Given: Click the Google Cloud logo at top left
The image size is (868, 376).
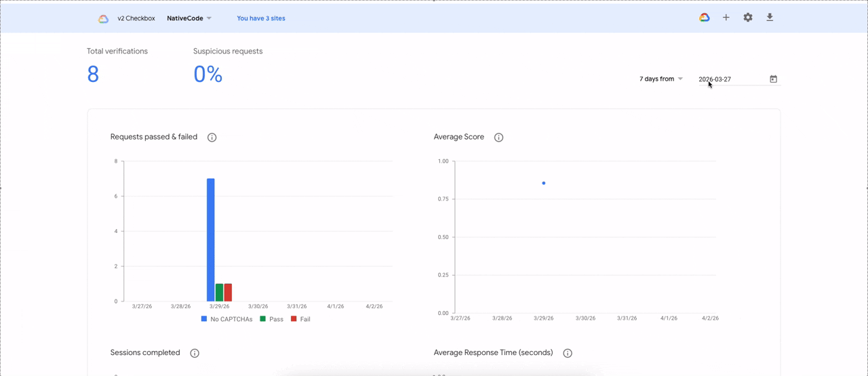Looking at the screenshot, I should click(103, 19).
